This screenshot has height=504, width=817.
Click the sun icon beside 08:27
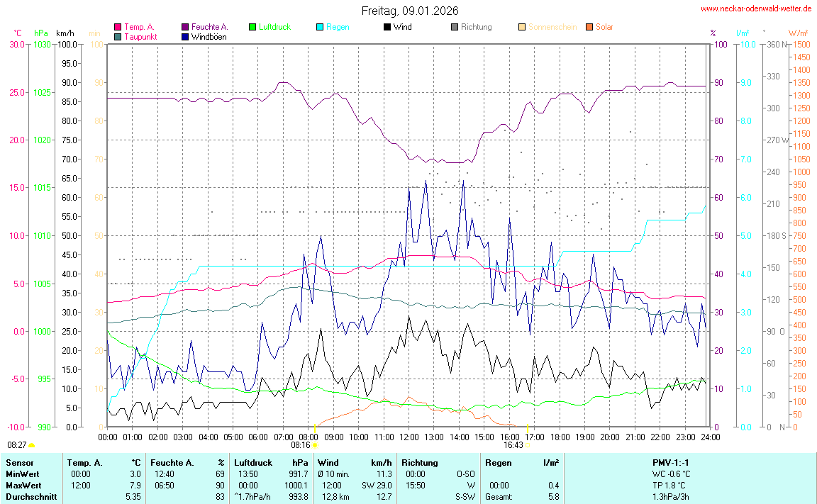tap(32, 445)
